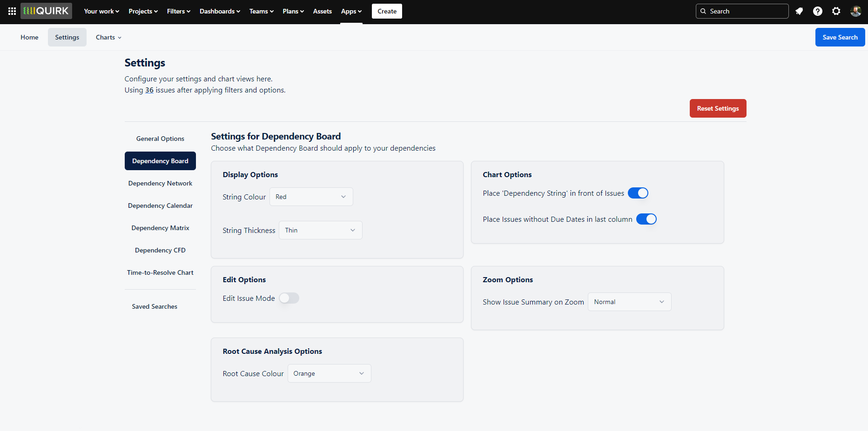Click the top Search field
Viewport: 868px width, 431px height.
tap(742, 11)
